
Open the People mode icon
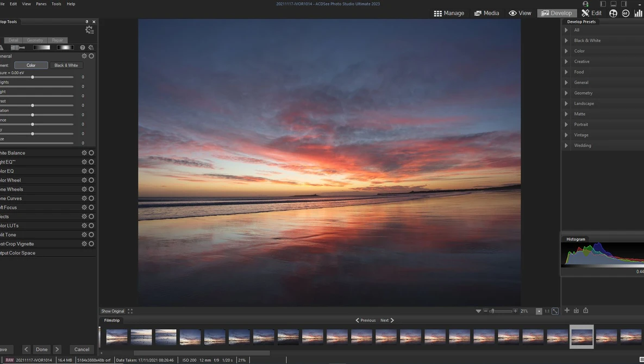tap(613, 13)
